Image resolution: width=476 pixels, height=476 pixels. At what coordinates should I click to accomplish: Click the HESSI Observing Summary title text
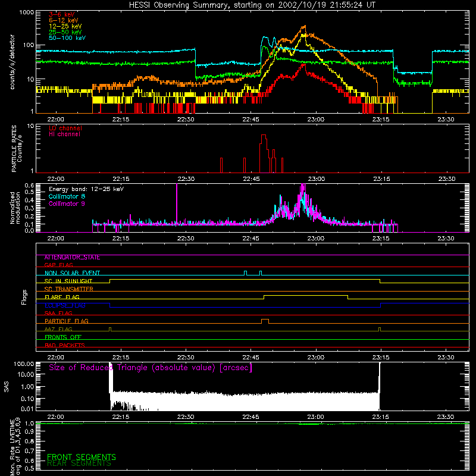click(x=252, y=5)
